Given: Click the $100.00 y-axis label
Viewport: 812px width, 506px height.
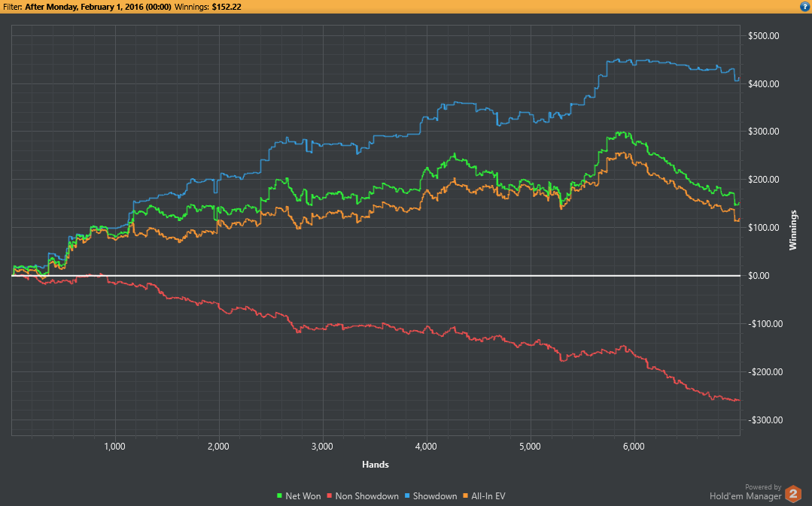Looking at the screenshot, I should point(763,228).
